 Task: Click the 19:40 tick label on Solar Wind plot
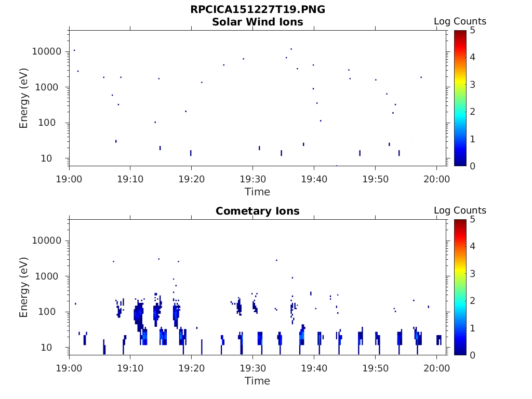(x=314, y=179)
